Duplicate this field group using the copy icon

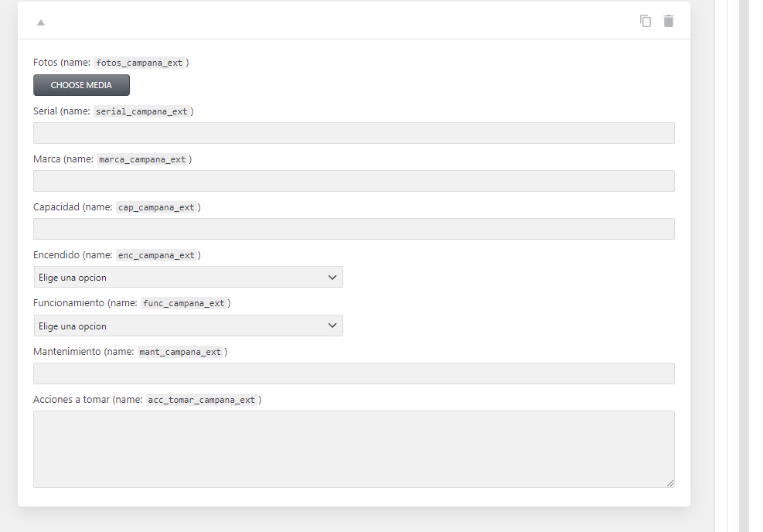click(x=645, y=21)
